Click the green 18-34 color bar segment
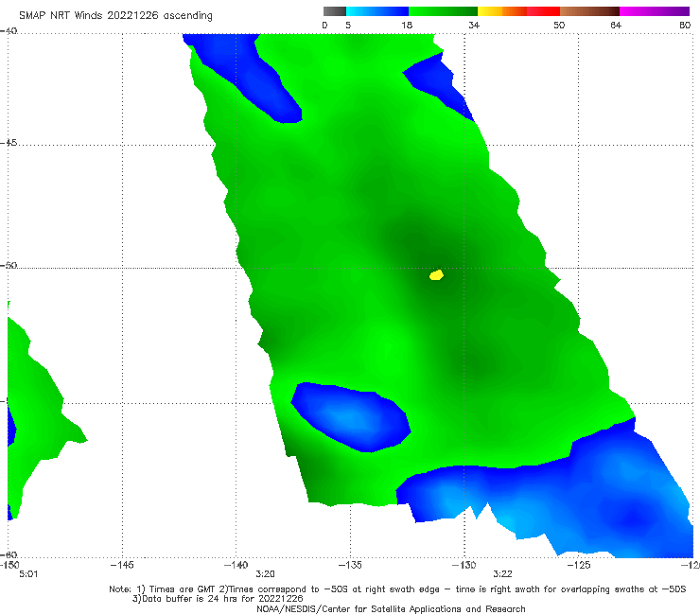The height and width of the screenshot is (615, 700). [x=443, y=11]
